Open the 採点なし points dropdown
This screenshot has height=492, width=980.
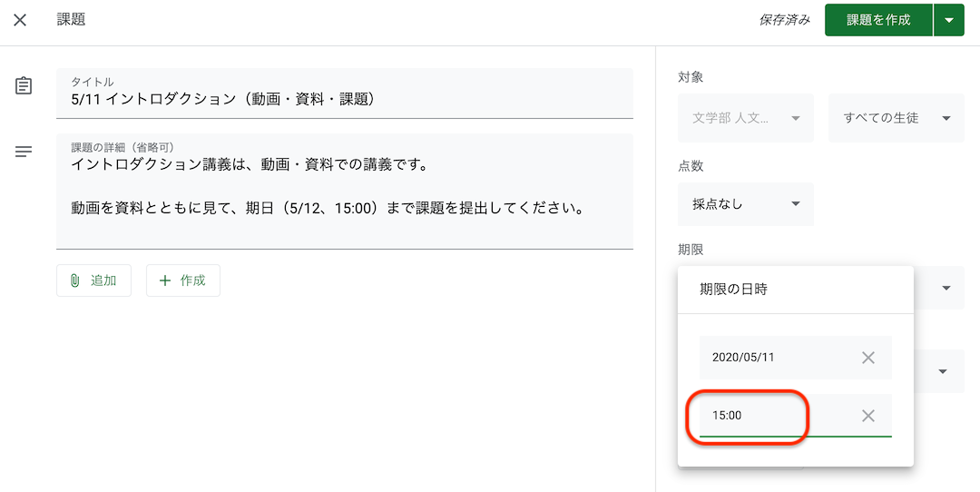[x=746, y=204]
